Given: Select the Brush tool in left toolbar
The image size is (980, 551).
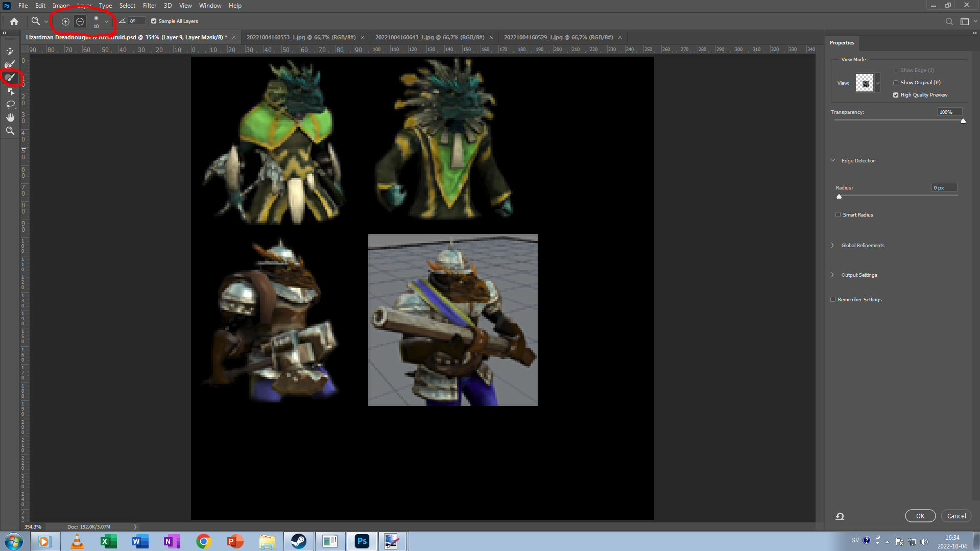Looking at the screenshot, I should click(10, 78).
